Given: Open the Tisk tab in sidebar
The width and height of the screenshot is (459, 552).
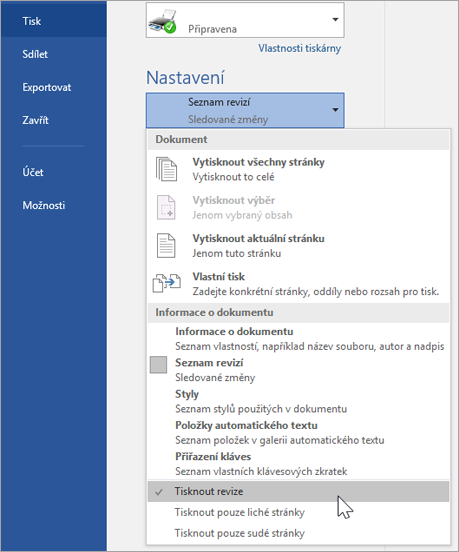Looking at the screenshot, I should 54,21.
